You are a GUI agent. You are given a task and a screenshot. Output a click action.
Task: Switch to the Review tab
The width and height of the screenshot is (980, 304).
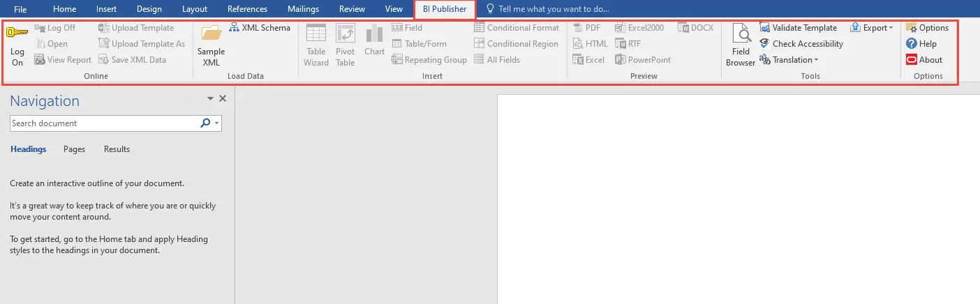352,9
